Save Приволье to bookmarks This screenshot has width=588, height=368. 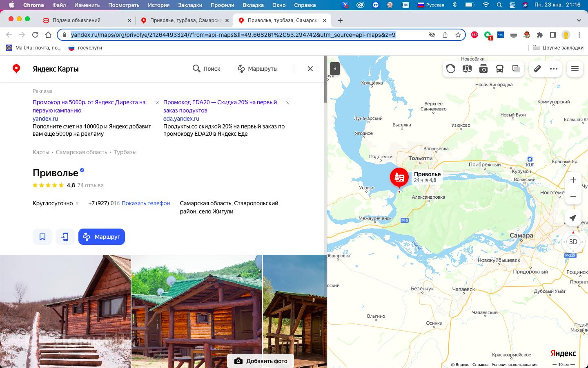pos(42,237)
